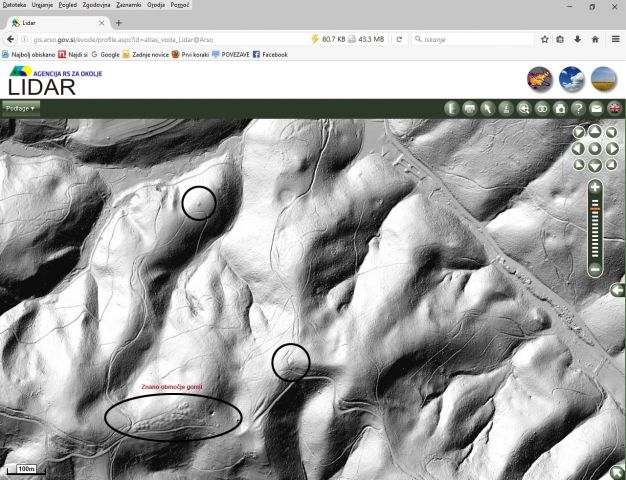This screenshot has height=480, width=626.
Task: Take a map snapshot with camera icon
Action: 560,108
